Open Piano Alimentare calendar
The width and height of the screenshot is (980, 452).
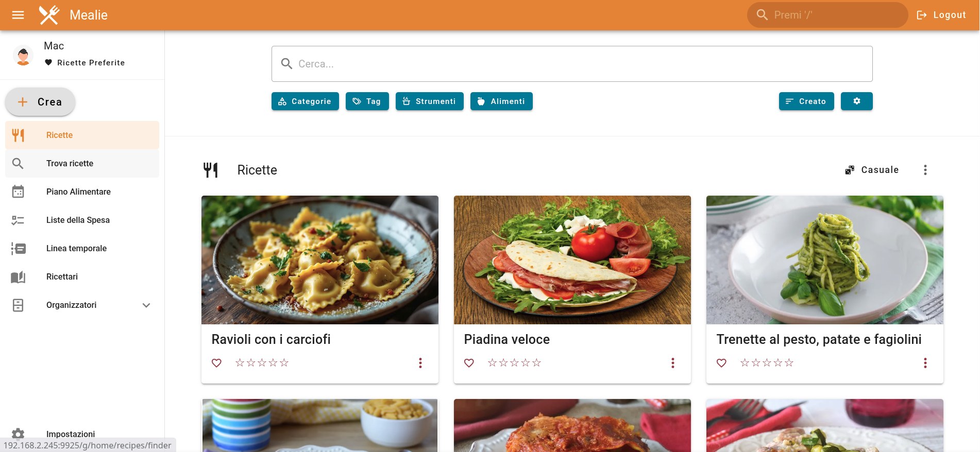pos(78,192)
